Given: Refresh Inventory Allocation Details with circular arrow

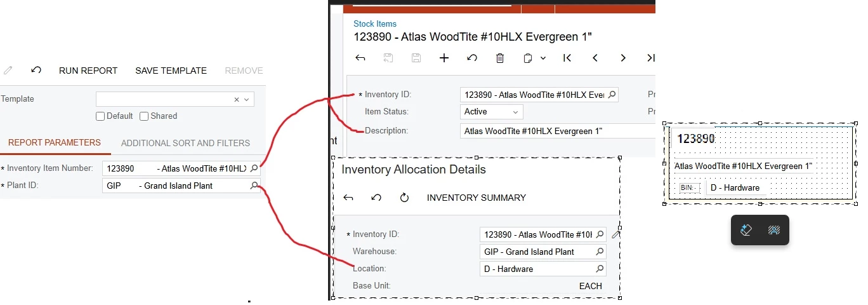Looking at the screenshot, I should pos(404,198).
